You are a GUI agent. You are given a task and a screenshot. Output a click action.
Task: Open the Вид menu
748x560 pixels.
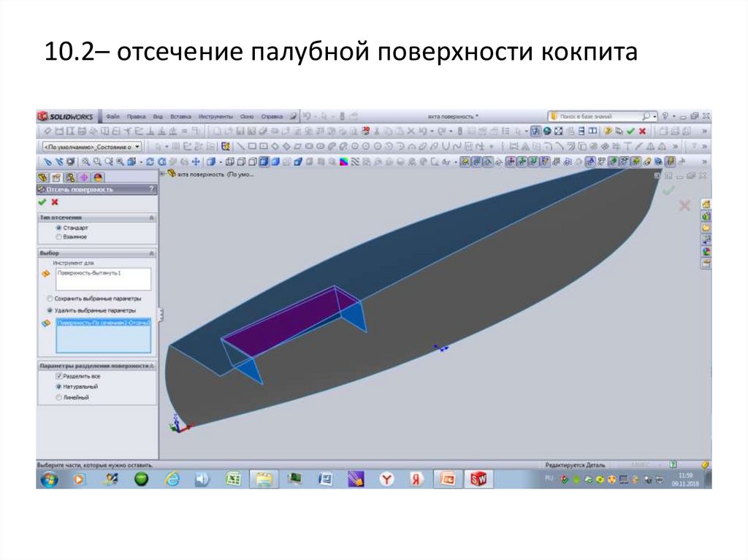[x=158, y=116]
